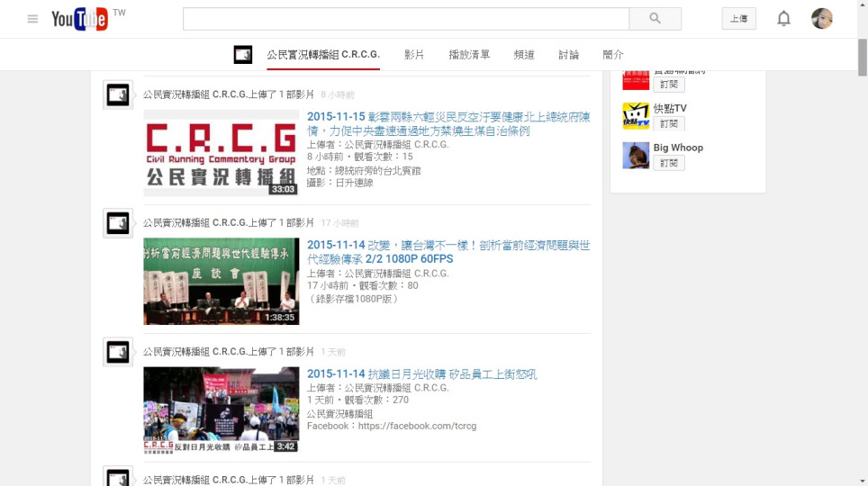Open the Big Whoop channel icon
This screenshot has height=486, width=868.
click(x=636, y=155)
